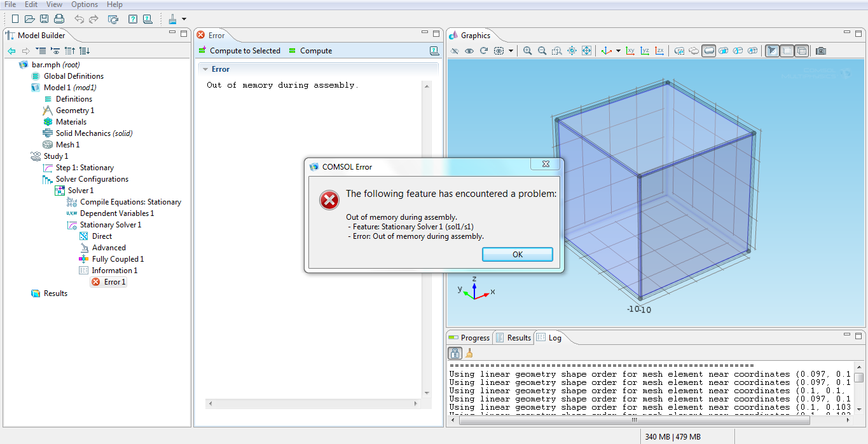868x444 pixels.
Task: Click the Redo arrow in the main toolbar
Action: click(x=93, y=19)
